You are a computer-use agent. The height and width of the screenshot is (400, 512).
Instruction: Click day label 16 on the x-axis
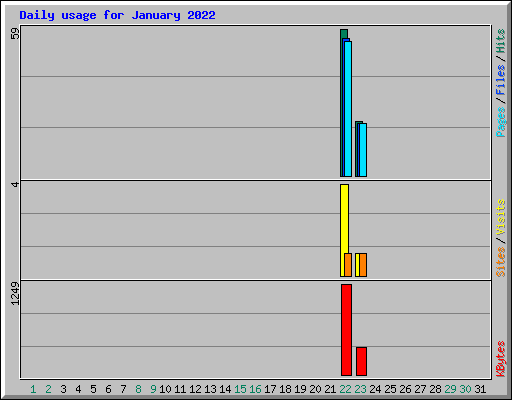[x=255, y=389]
